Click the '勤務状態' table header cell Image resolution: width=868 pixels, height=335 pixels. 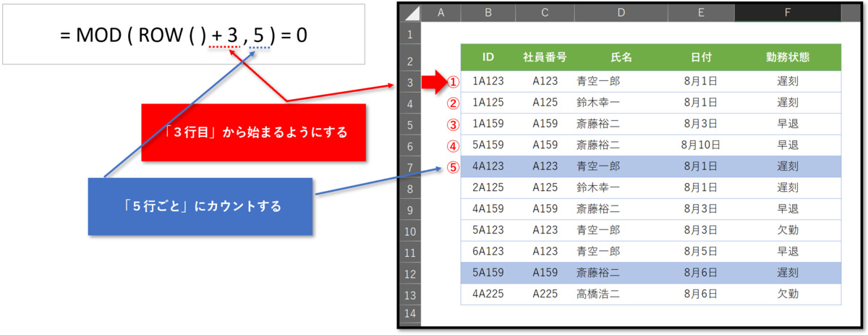click(x=787, y=57)
